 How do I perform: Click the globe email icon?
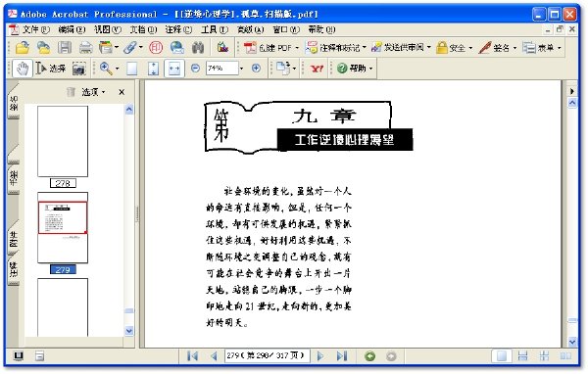pos(177,48)
